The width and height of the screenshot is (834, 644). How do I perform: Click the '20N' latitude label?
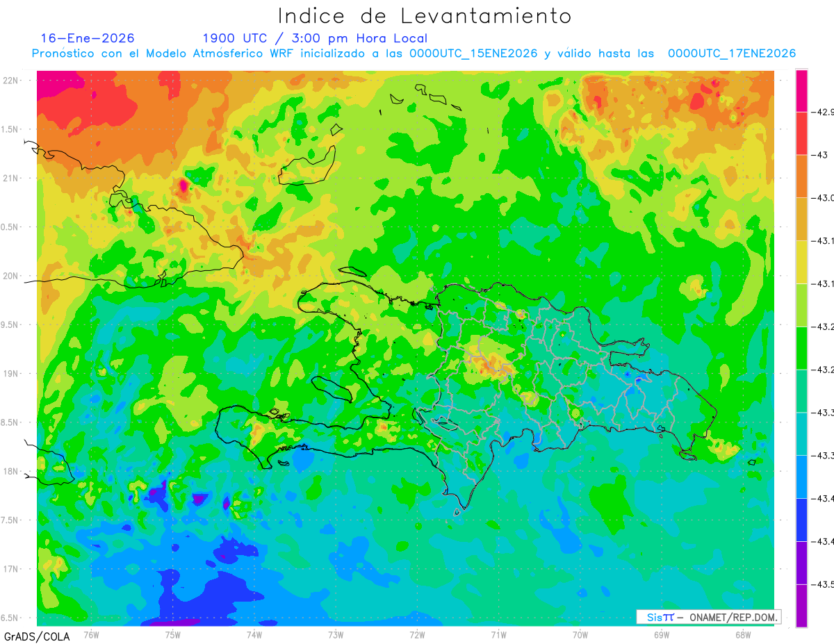click(x=11, y=276)
